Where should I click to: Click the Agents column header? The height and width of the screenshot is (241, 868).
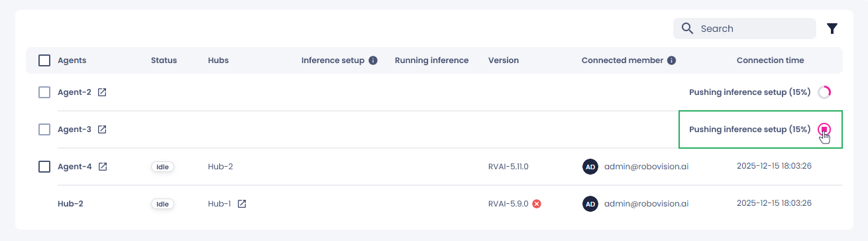[x=72, y=60]
